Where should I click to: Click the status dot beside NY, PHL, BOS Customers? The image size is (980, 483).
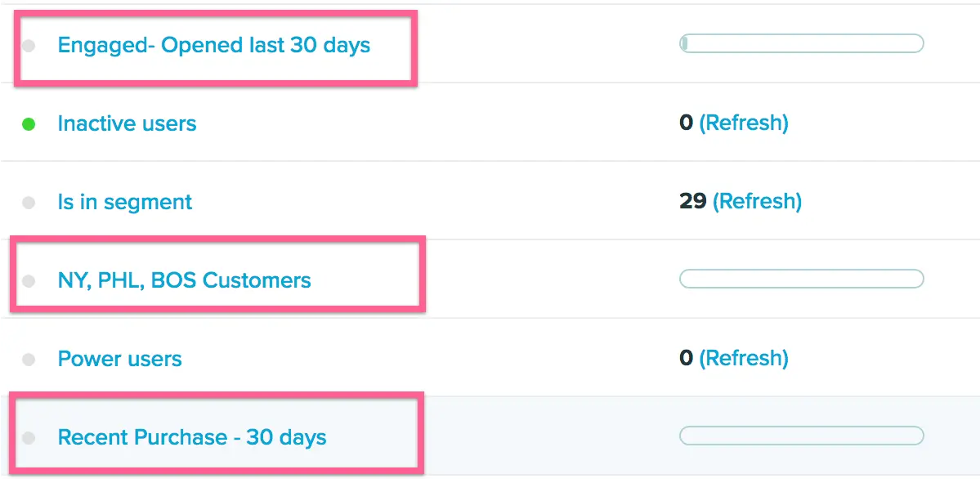tap(29, 281)
